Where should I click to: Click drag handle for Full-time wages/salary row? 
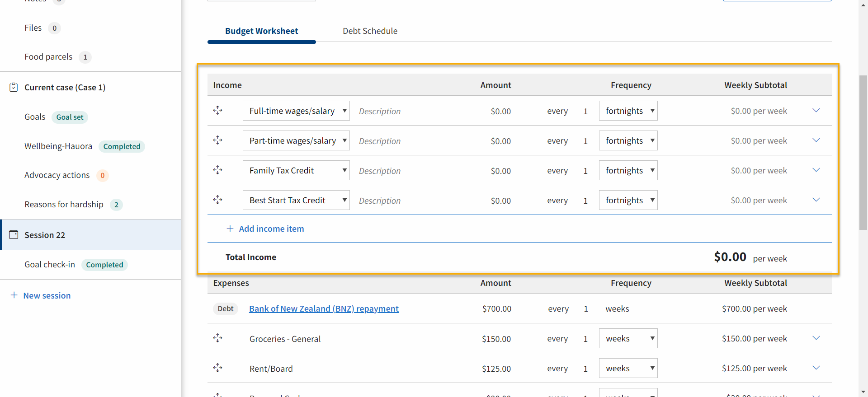point(217,110)
